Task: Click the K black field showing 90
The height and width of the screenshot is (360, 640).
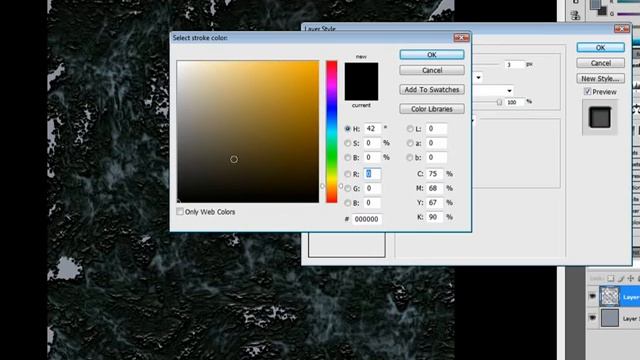Action: coord(435,217)
